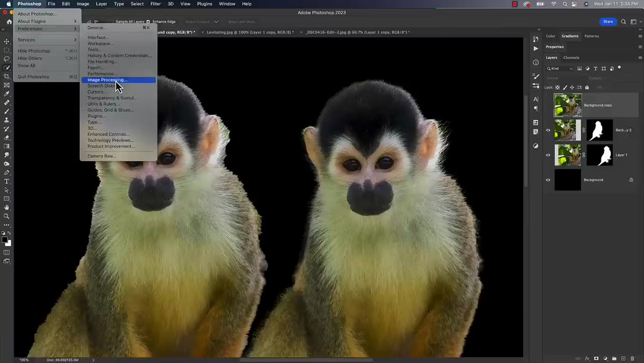Viewport: 644px width, 363px height.
Task: Click the lock all icon in Layers
Action: (587, 88)
